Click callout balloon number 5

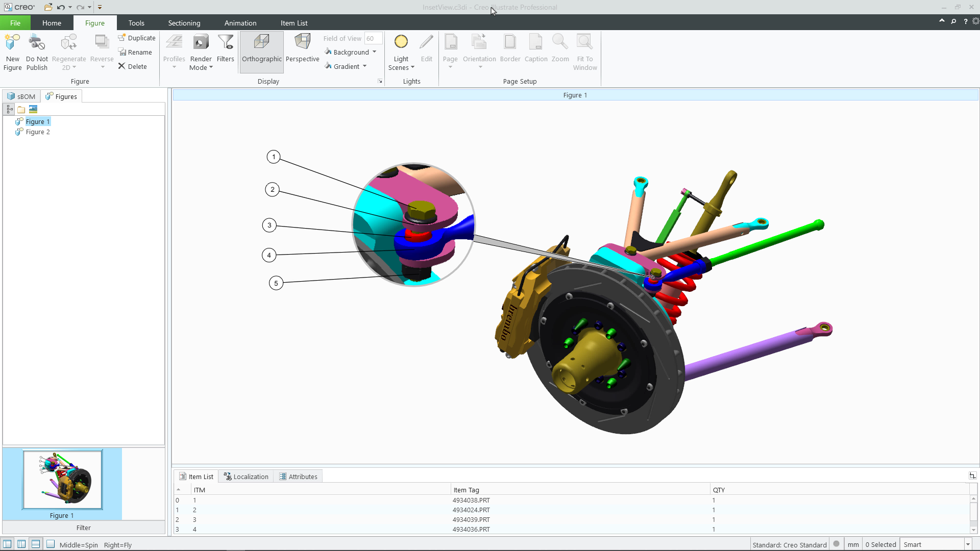[x=276, y=283]
